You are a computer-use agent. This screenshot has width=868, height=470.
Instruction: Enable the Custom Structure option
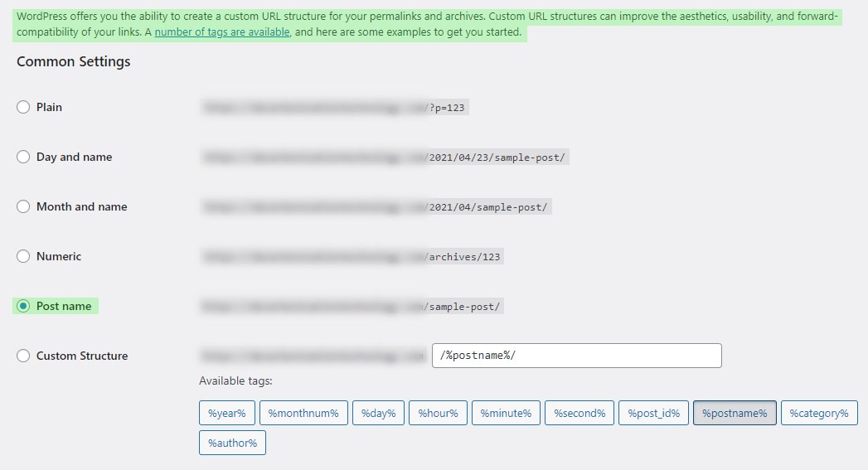pos(23,356)
